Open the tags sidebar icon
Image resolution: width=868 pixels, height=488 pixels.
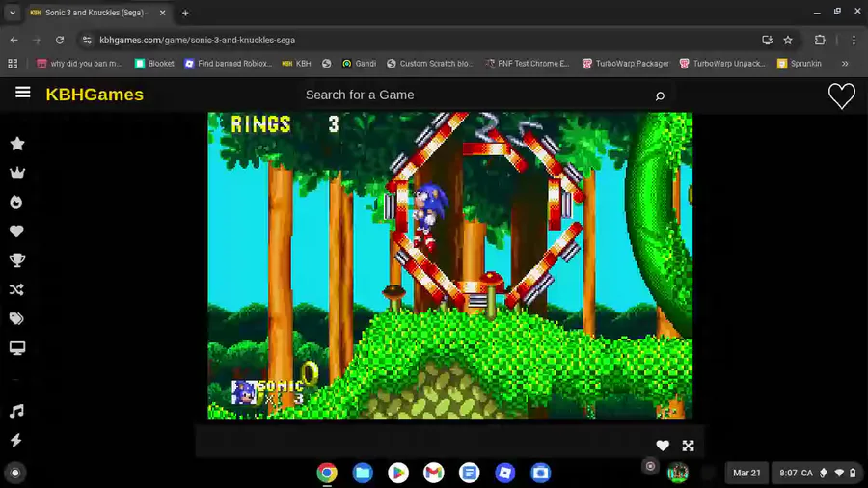(16, 318)
